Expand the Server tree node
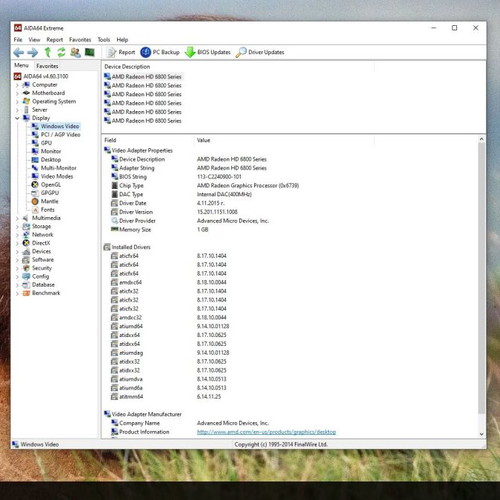500x500 pixels. [x=17, y=110]
